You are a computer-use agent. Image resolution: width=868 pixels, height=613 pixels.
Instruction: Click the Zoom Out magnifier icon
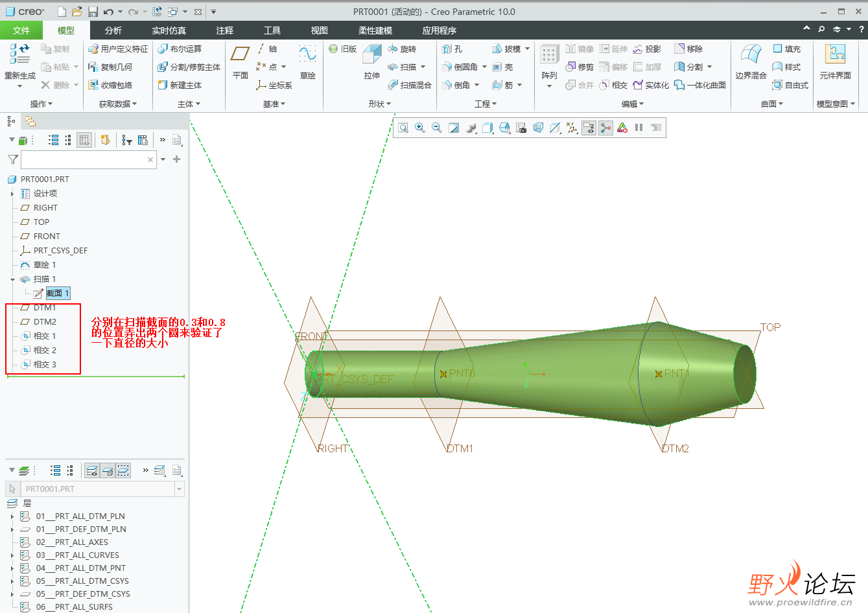coord(437,128)
